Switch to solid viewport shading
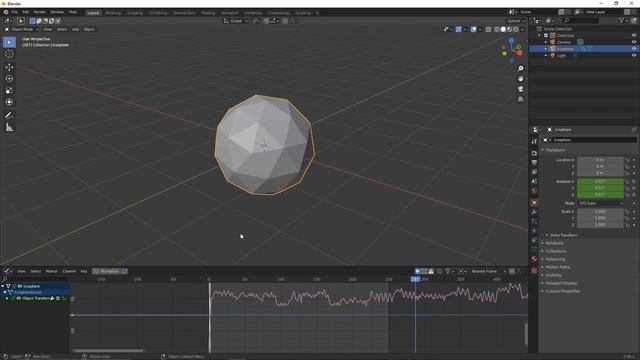This screenshot has width=640, height=360. click(503, 29)
